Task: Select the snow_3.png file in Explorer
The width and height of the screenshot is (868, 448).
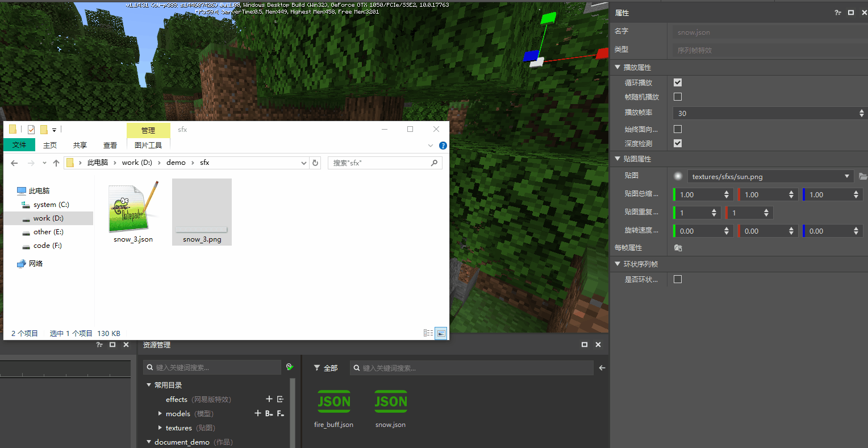Action: (202, 212)
